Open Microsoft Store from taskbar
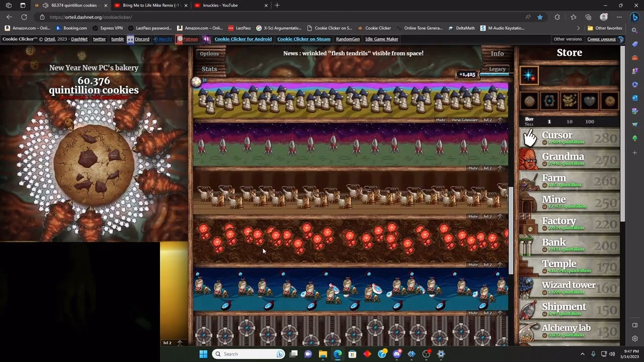The image size is (644, 362). (353, 354)
